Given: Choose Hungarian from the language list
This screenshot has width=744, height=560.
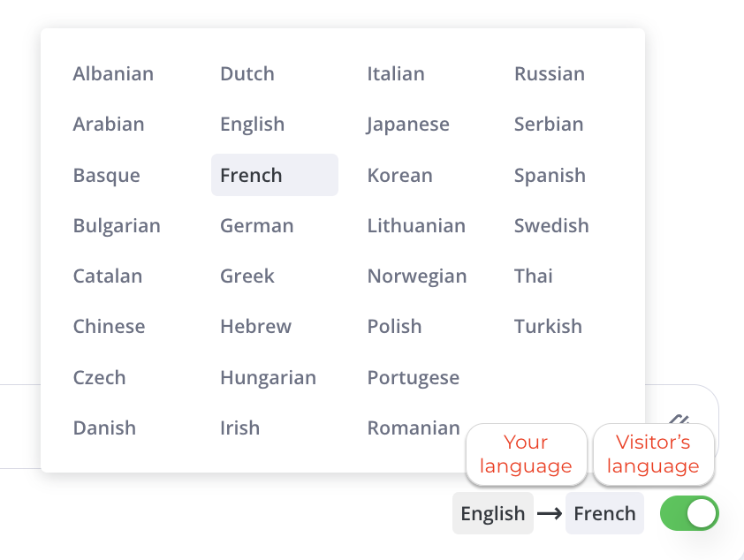Looking at the screenshot, I should 268,378.
